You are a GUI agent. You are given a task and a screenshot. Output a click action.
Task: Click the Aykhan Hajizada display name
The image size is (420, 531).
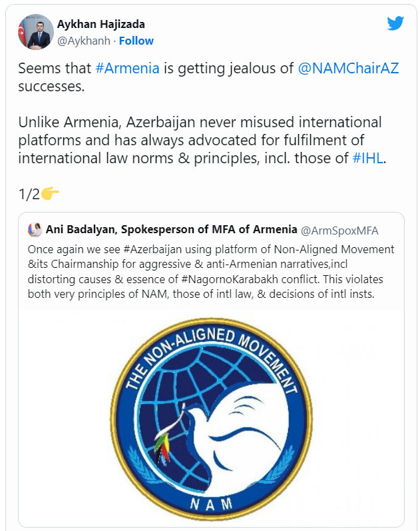click(102, 25)
